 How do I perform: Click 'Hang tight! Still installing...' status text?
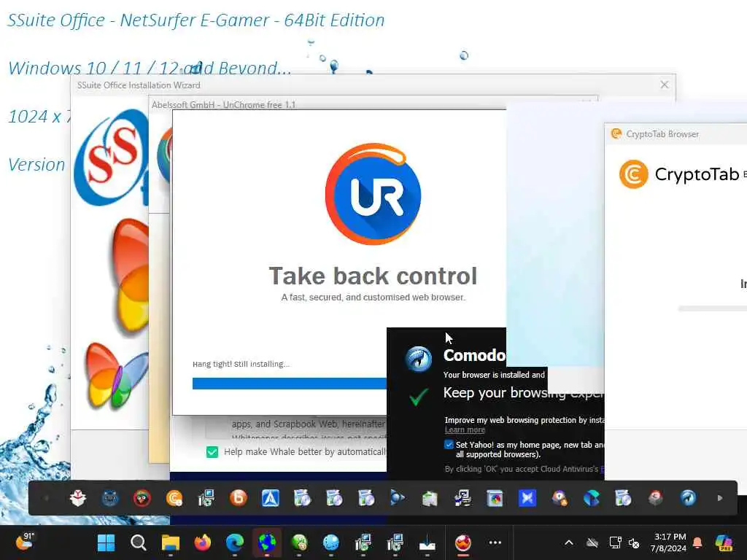tap(241, 364)
